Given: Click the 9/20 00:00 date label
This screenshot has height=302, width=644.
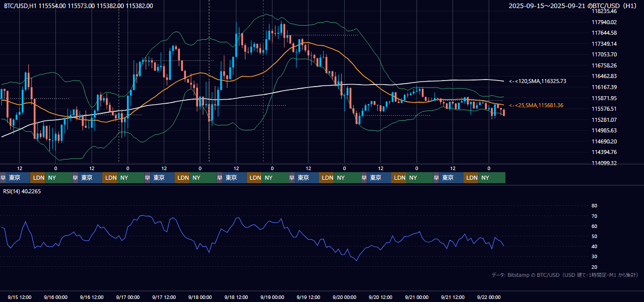Looking at the screenshot, I should [345, 297].
